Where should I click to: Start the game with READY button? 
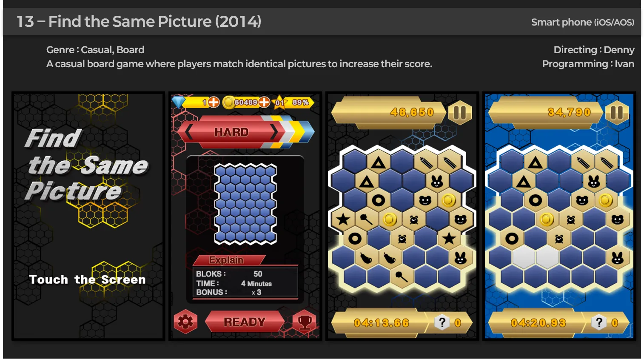(x=245, y=322)
